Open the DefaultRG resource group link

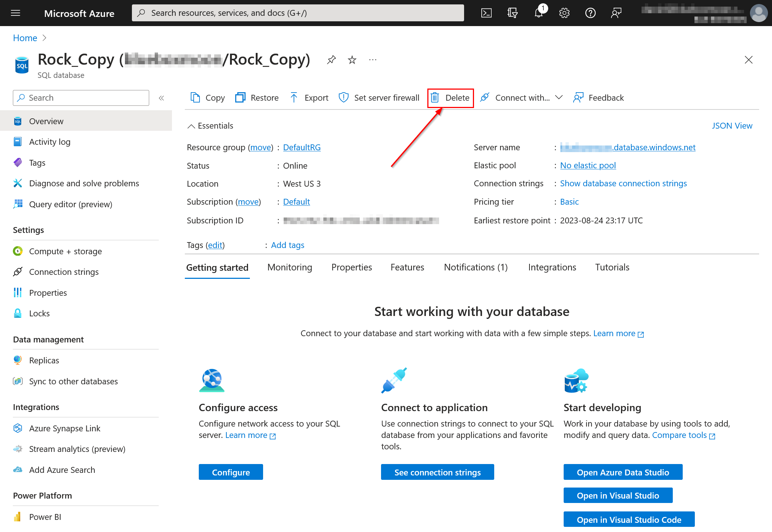click(x=302, y=147)
